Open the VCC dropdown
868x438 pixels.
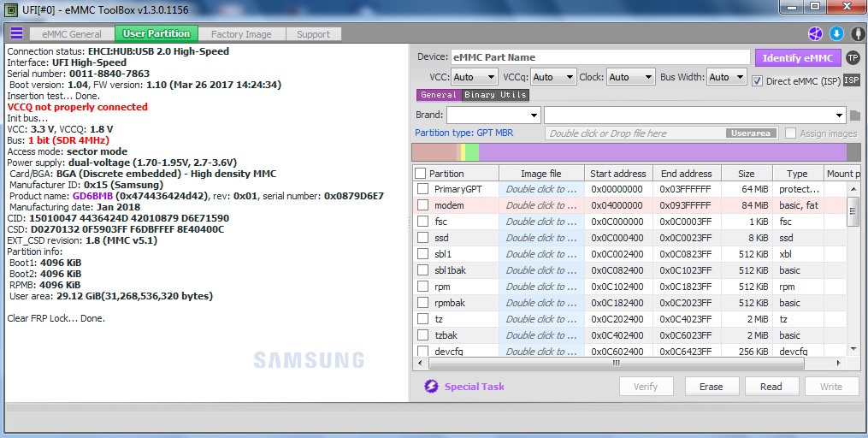tap(474, 77)
